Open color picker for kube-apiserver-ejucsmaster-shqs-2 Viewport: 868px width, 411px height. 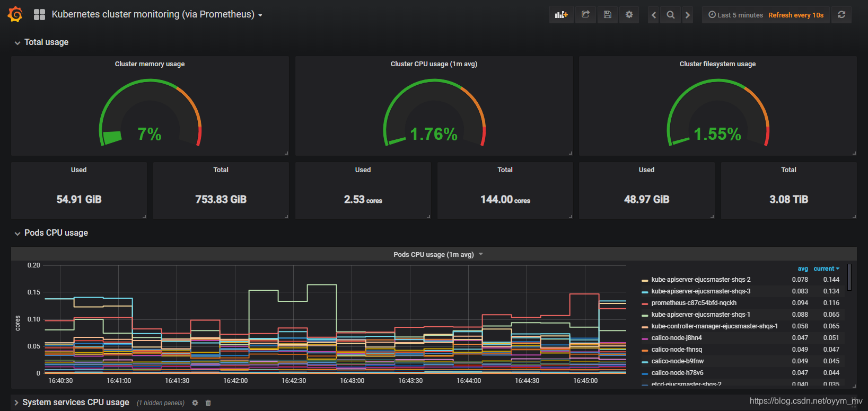tap(645, 280)
